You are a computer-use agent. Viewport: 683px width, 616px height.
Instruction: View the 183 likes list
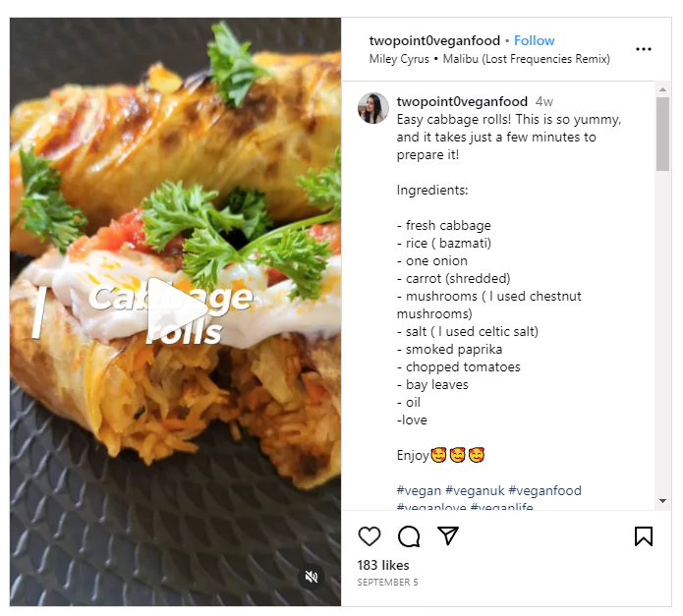click(383, 565)
